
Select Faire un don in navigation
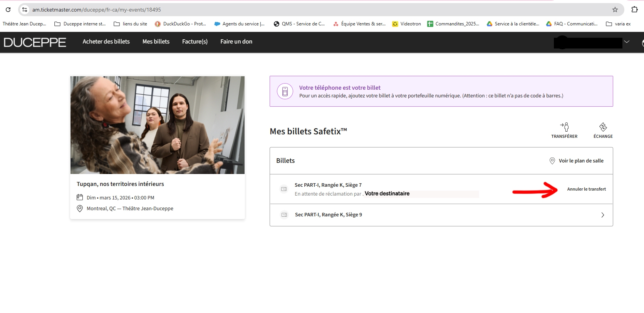236,42
